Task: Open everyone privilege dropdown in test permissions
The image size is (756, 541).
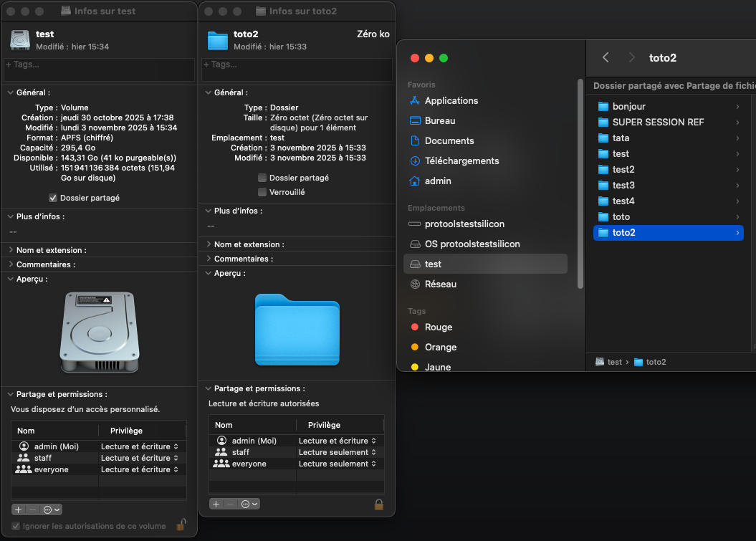Action: (x=139, y=469)
